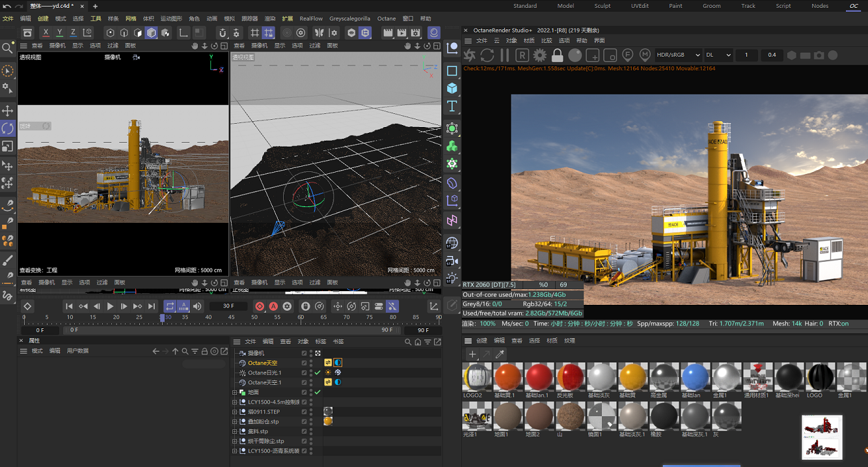Open HDR/sRGB color space dropdown

[679, 55]
